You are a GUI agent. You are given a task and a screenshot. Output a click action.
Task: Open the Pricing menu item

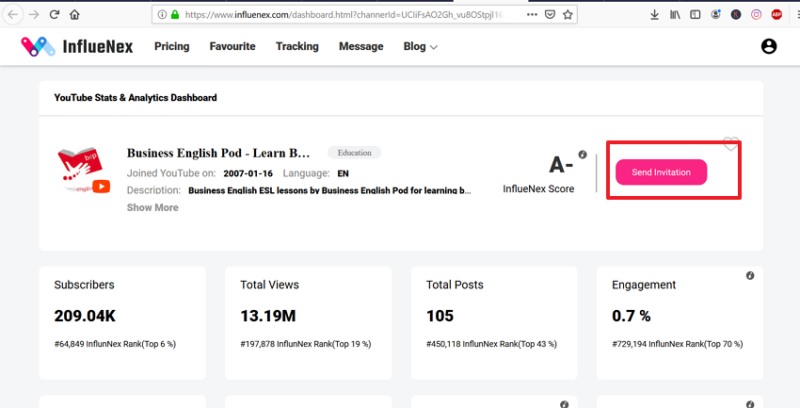pyautogui.click(x=172, y=46)
